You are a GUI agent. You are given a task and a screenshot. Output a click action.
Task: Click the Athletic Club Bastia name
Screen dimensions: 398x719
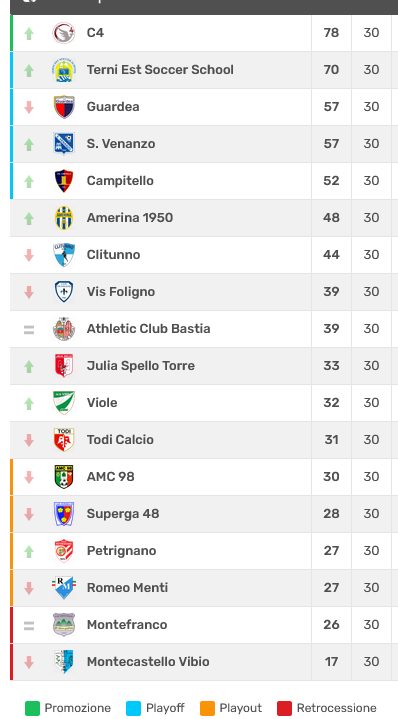point(149,329)
